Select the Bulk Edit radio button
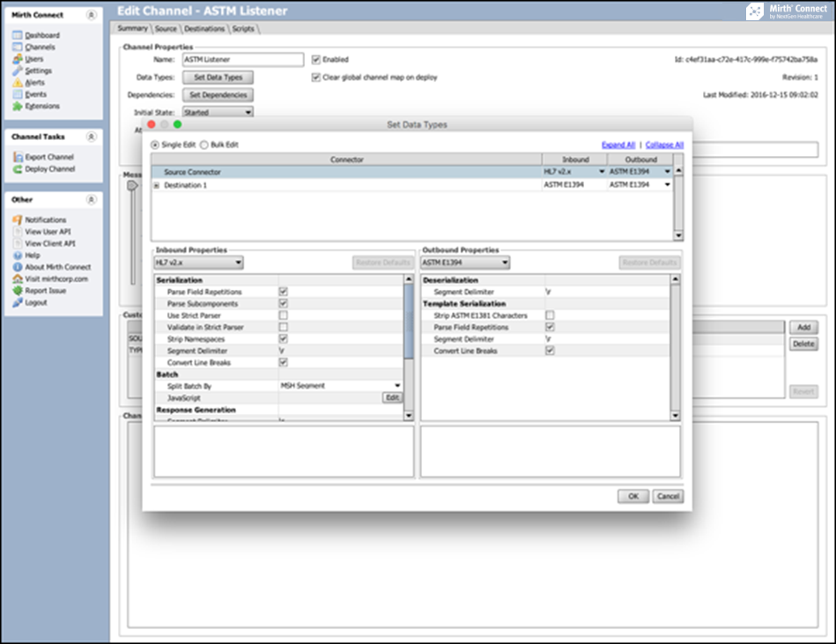 pos(204,144)
